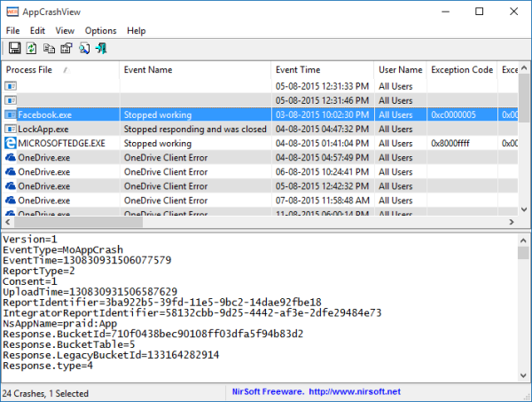Click the icon in the 12:31:33 PM row
Image resolution: width=532 pixels, height=402 pixels.
coord(11,86)
